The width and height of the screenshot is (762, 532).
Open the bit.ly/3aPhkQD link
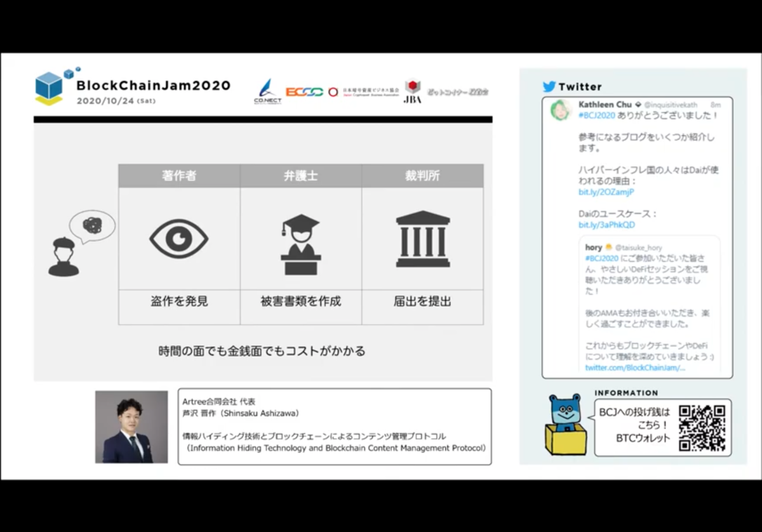606,225
